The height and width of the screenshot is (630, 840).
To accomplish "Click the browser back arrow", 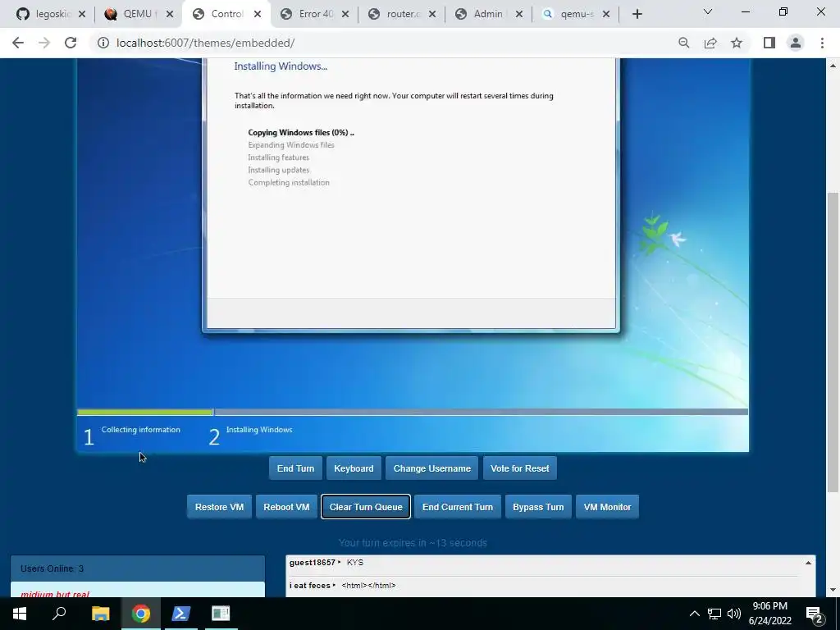I will pyautogui.click(x=18, y=43).
